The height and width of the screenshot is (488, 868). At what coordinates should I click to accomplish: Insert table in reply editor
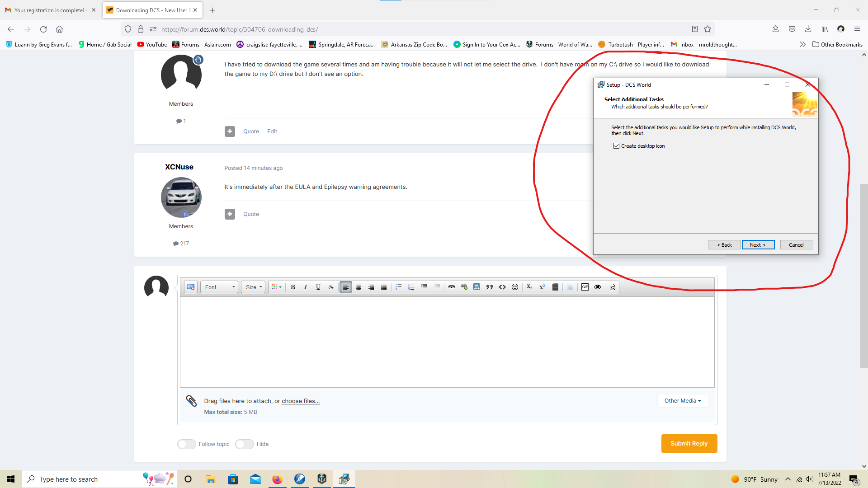point(570,287)
